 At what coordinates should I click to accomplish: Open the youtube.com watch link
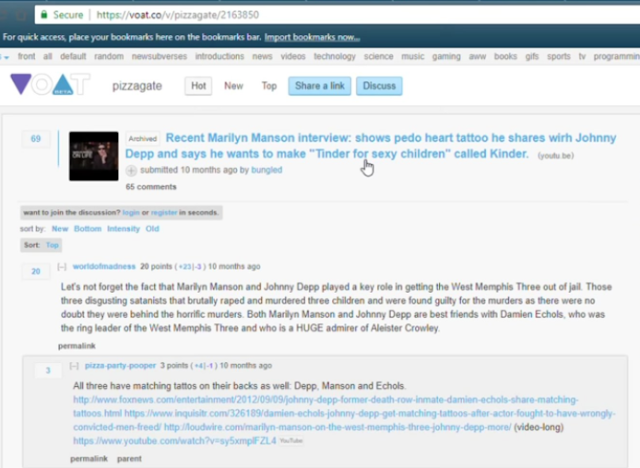click(x=175, y=441)
